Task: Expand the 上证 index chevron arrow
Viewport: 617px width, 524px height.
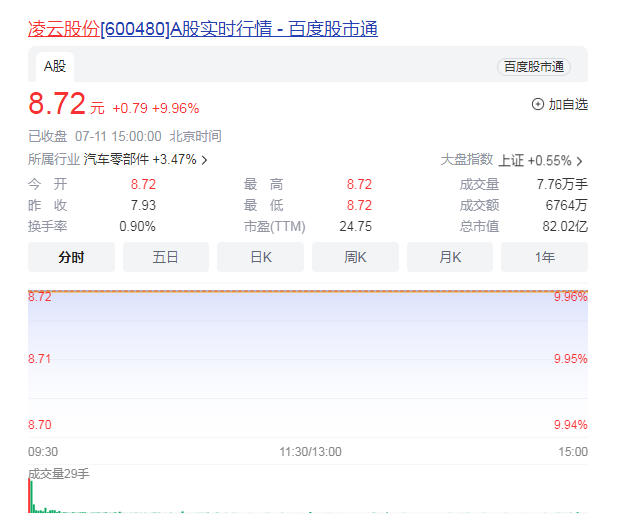Action: click(579, 161)
